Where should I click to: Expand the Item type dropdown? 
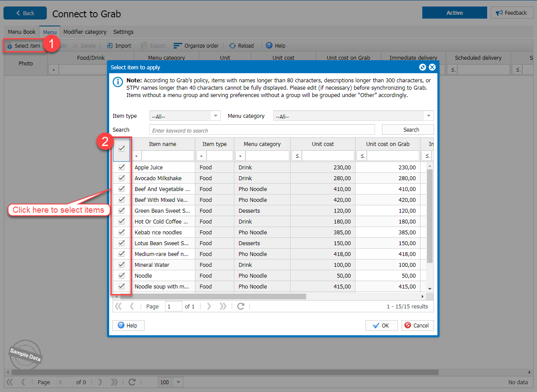point(215,116)
